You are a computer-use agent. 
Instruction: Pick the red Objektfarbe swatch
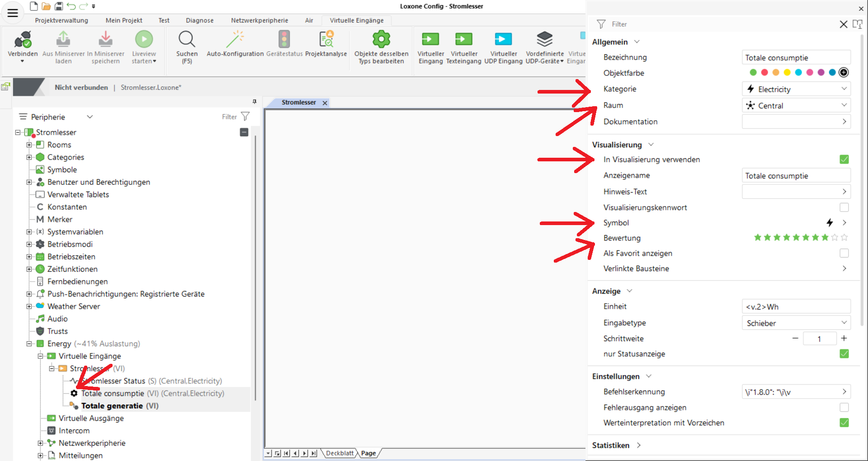764,72
